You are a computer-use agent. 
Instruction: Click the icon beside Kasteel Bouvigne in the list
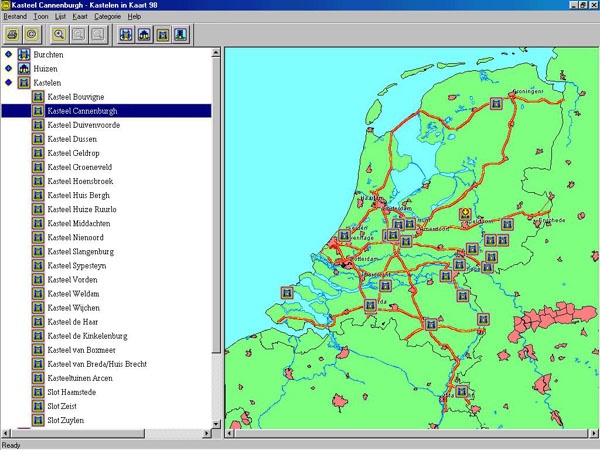[38, 97]
